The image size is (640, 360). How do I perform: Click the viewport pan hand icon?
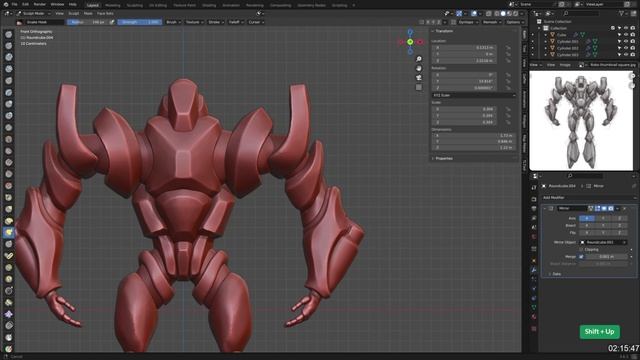click(419, 69)
